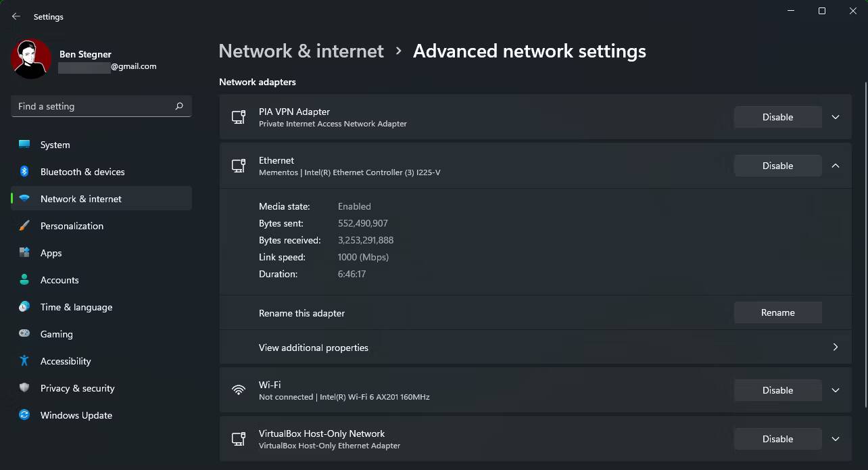This screenshot has width=868, height=470.
Task: Check for Windows Update
Action: tap(76, 415)
